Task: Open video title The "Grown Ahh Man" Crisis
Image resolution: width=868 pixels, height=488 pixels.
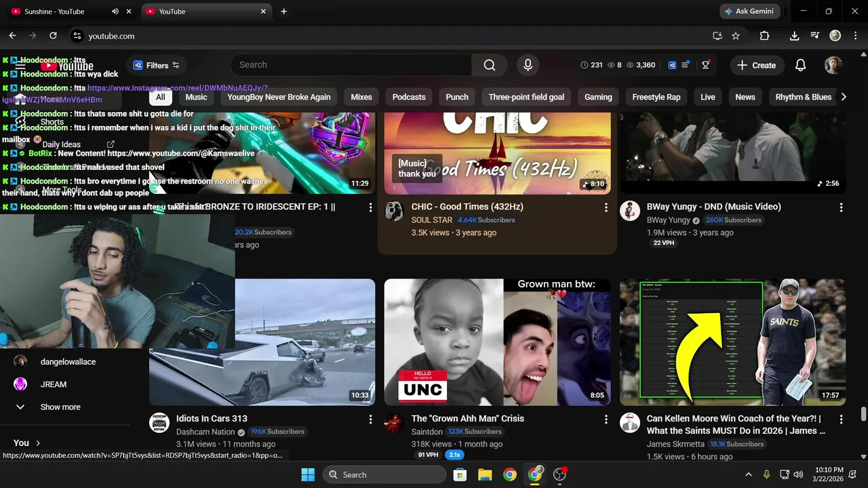Action: (468, 419)
